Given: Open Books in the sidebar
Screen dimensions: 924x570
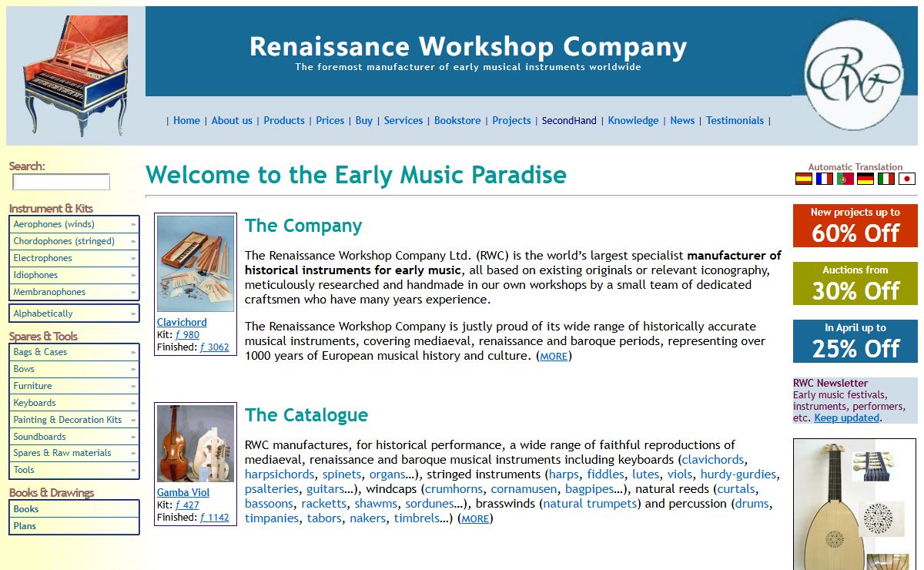Looking at the screenshot, I should [74, 509].
